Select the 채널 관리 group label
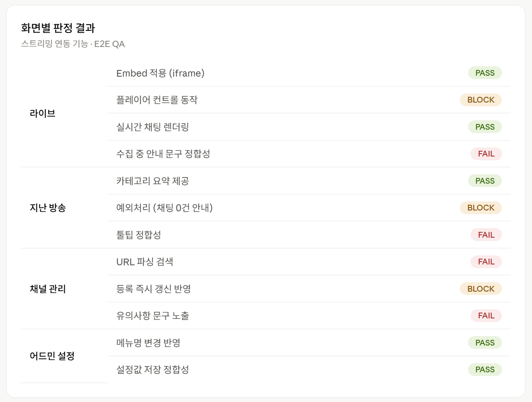The image size is (532, 402). coord(48,289)
